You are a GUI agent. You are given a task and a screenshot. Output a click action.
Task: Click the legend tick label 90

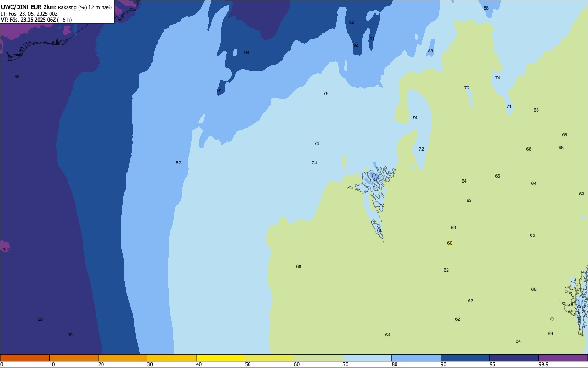[443, 364]
